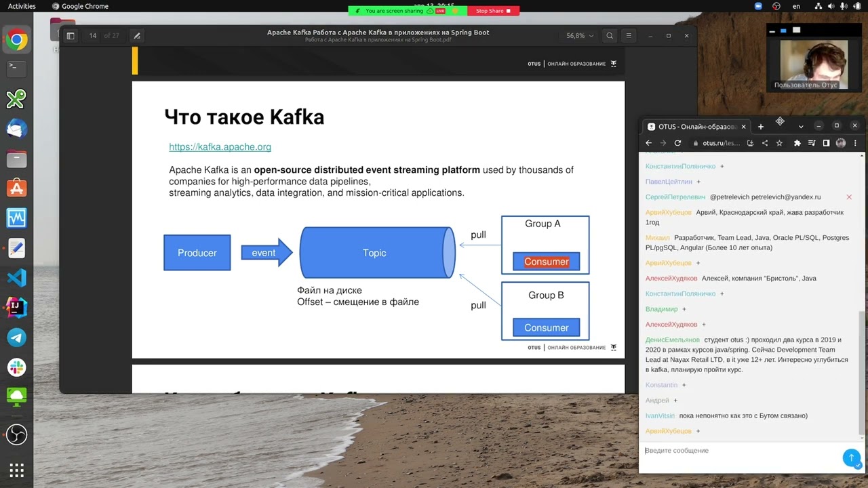Open Activities overview
This screenshot has height=488, width=868.
22,6
